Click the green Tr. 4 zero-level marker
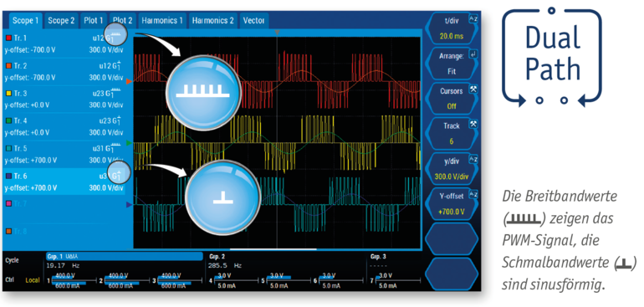The height and width of the screenshot is (307, 644). (x=130, y=143)
